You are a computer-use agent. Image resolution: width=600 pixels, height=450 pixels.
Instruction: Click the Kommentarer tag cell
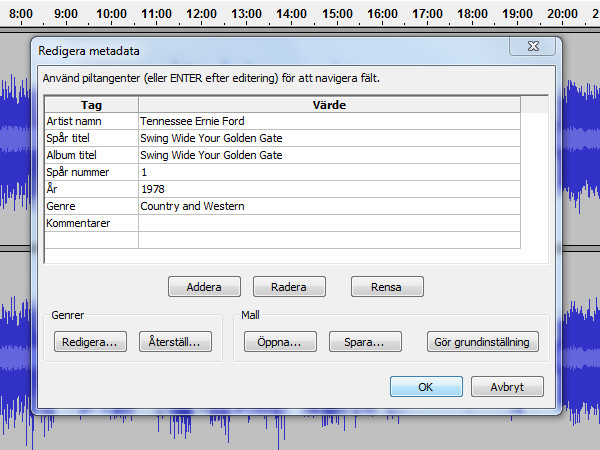91,223
